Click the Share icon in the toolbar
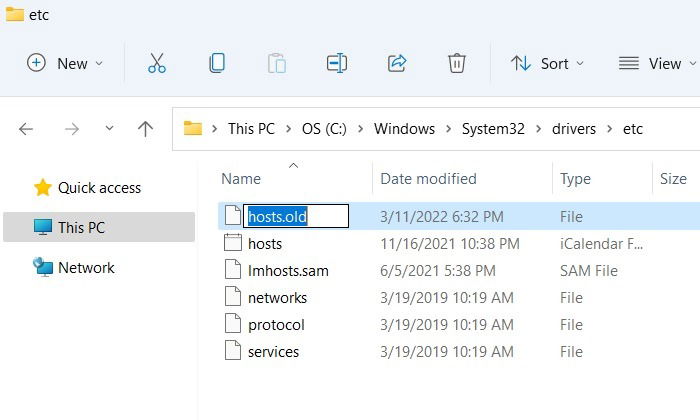This screenshot has height=420, width=700. tap(397, 63)
